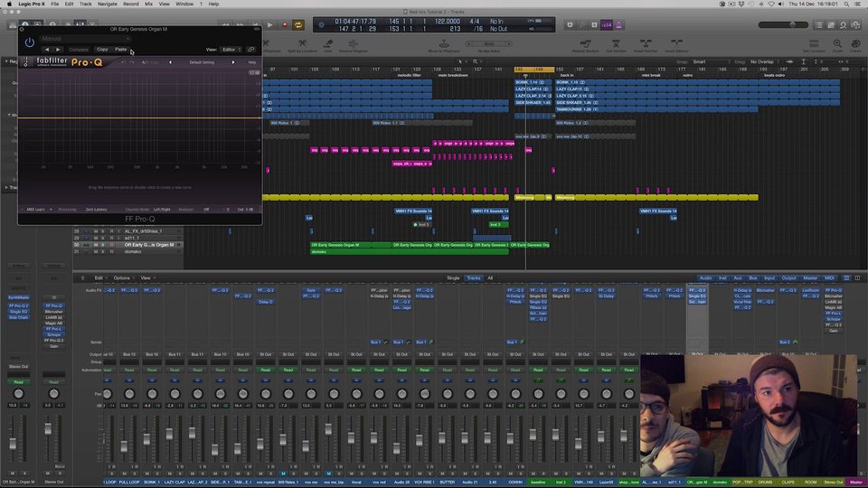Click the Move to Playhead toolbar icon
This screenshot has height=488, width=868.
coord(443,45)
